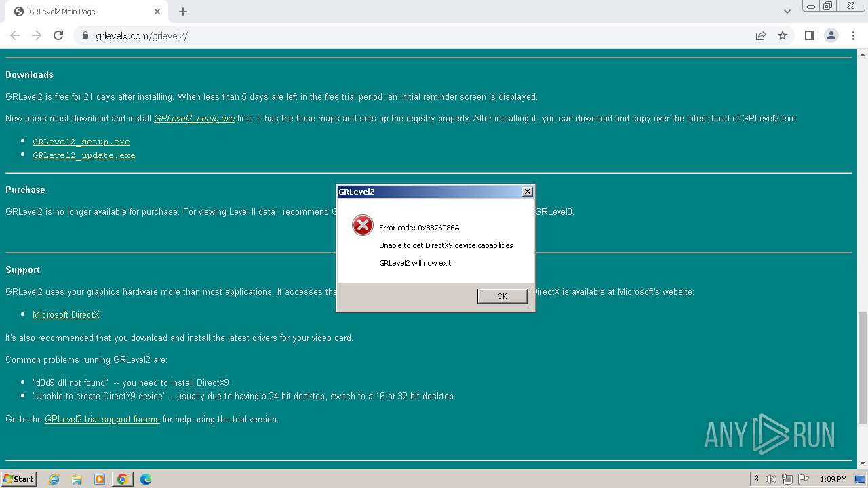
Task: Click the Purchase heading text
Action: tap(25, 190)
